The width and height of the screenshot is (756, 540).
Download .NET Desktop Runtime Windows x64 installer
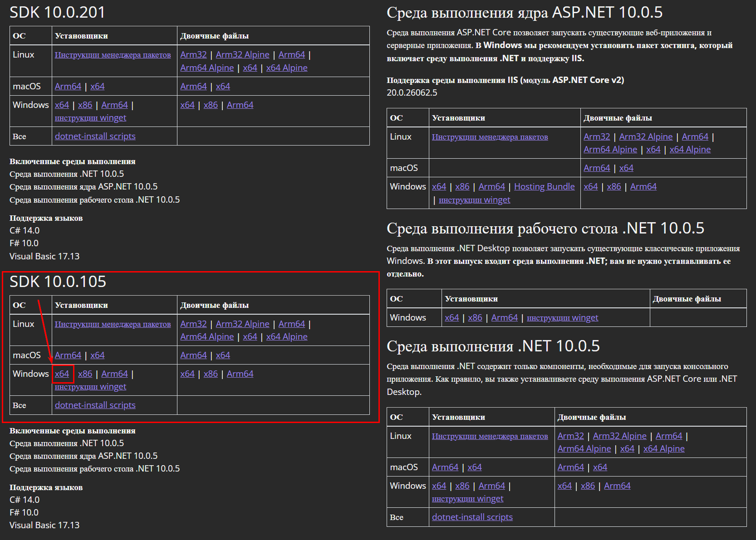(x=452, y=318)
